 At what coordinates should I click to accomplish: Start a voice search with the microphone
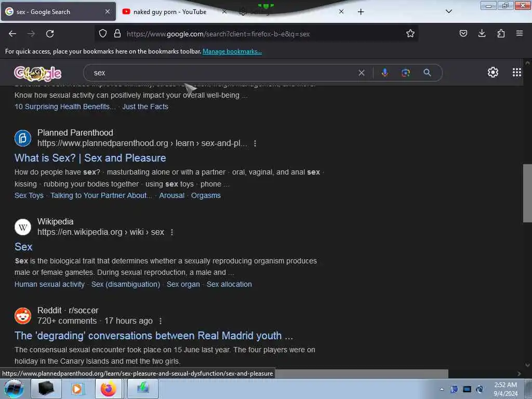(x=385, y=73)
